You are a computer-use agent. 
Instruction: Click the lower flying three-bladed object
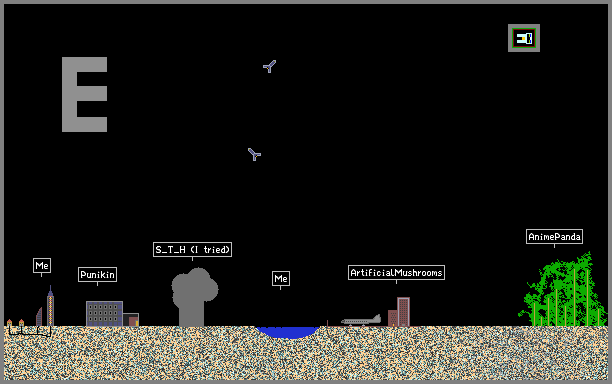[254, 154]
